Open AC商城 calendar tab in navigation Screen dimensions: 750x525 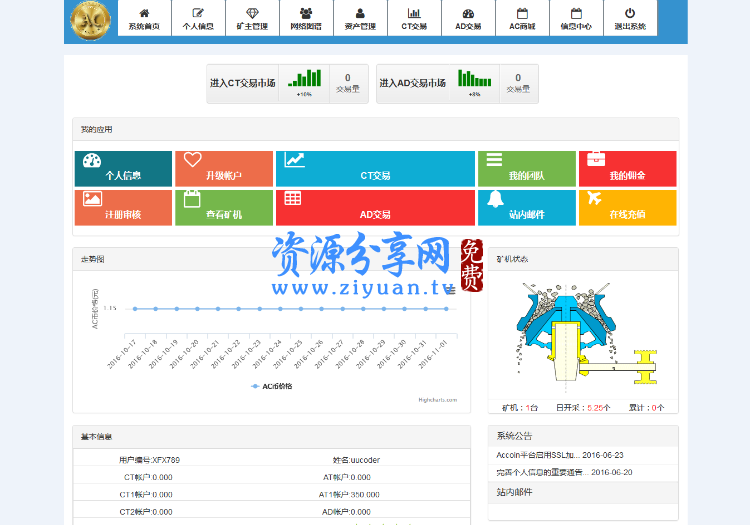pos(522,18)
